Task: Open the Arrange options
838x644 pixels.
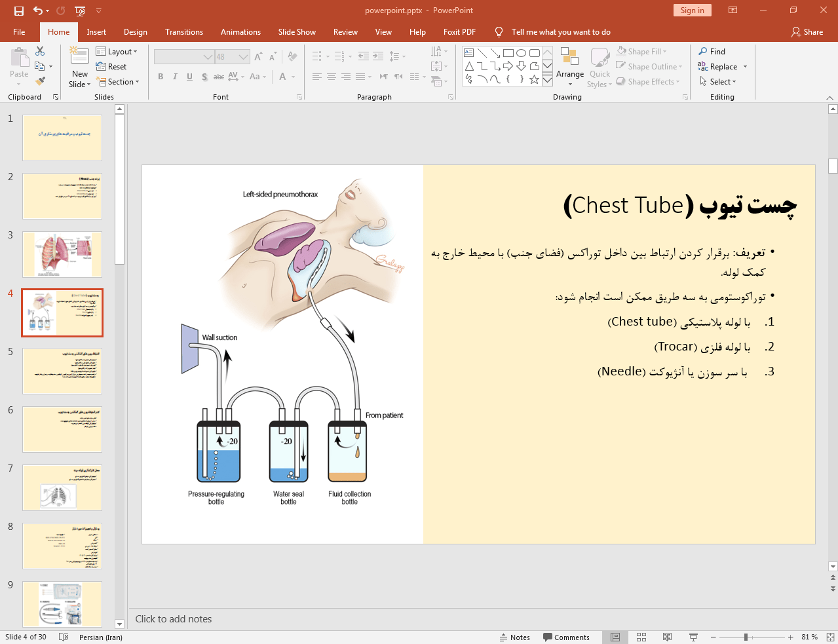Action: click(570, 67)
